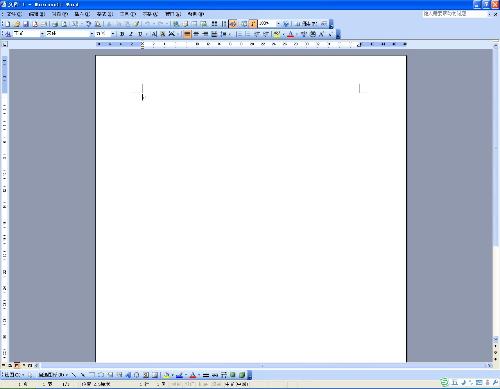Select the Rectangle drawing tool
500x389 pixels.
(x=92, y=375)
